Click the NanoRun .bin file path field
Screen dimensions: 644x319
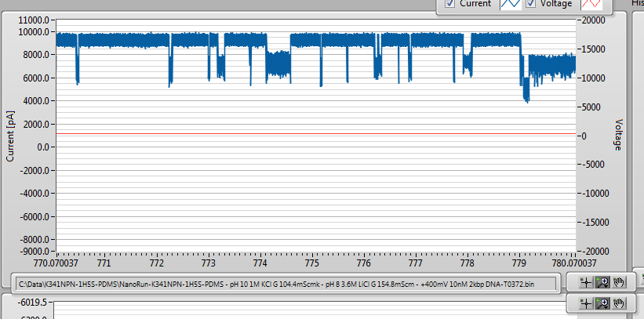pyautogui.click(x=286, y=283)
